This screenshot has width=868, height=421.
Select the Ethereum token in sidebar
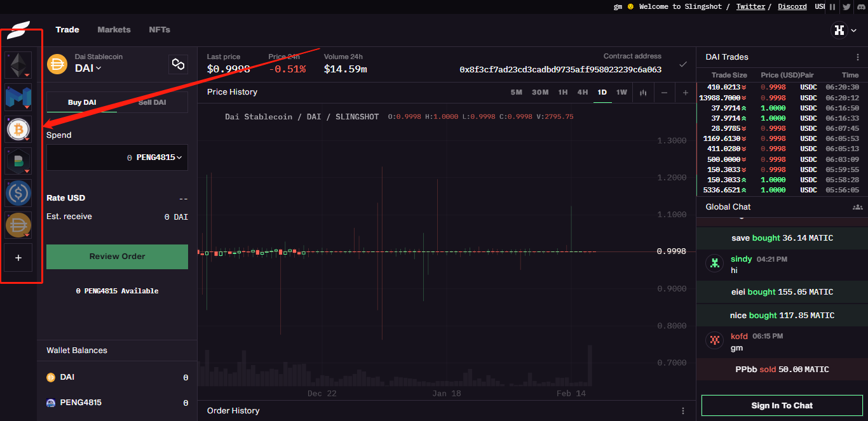coord(18,65)
